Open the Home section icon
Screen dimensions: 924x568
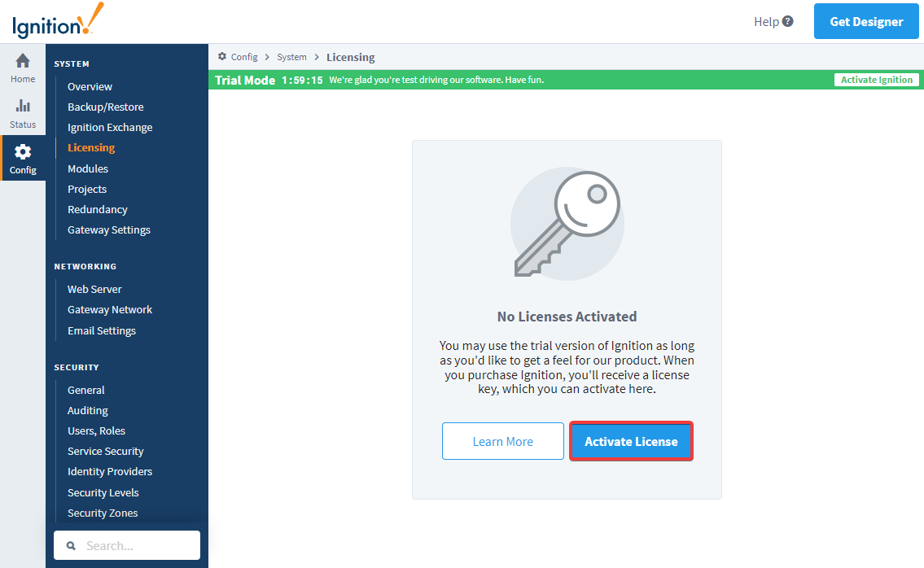pos(23,61)
